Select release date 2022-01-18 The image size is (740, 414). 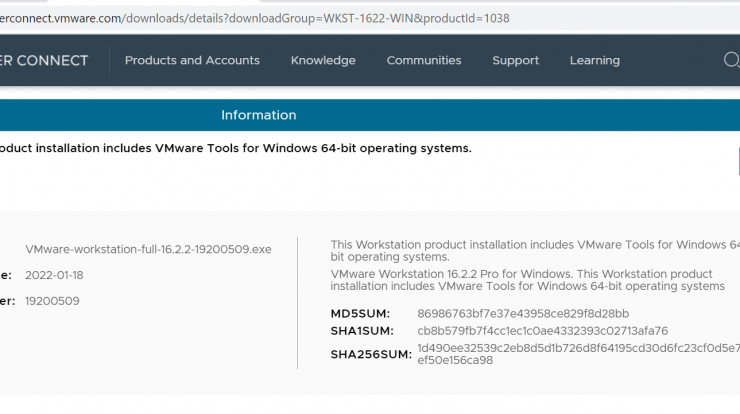(x=54, y=275)
